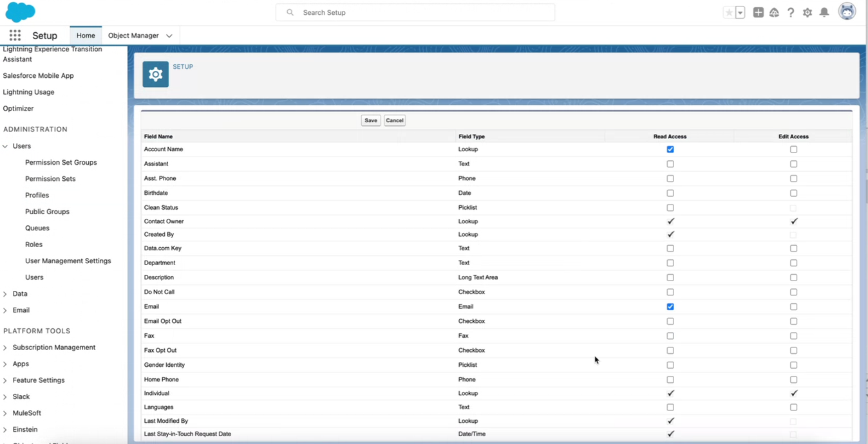Check Read Access for Birthdate

670,193
